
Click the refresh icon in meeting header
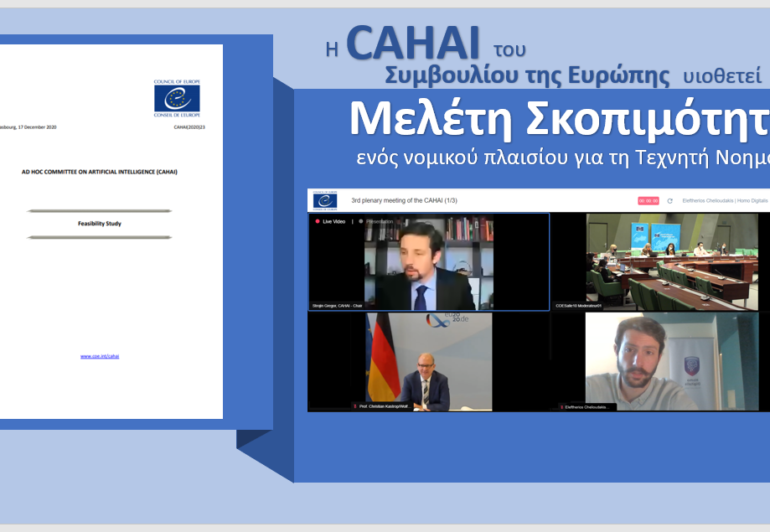670,201
